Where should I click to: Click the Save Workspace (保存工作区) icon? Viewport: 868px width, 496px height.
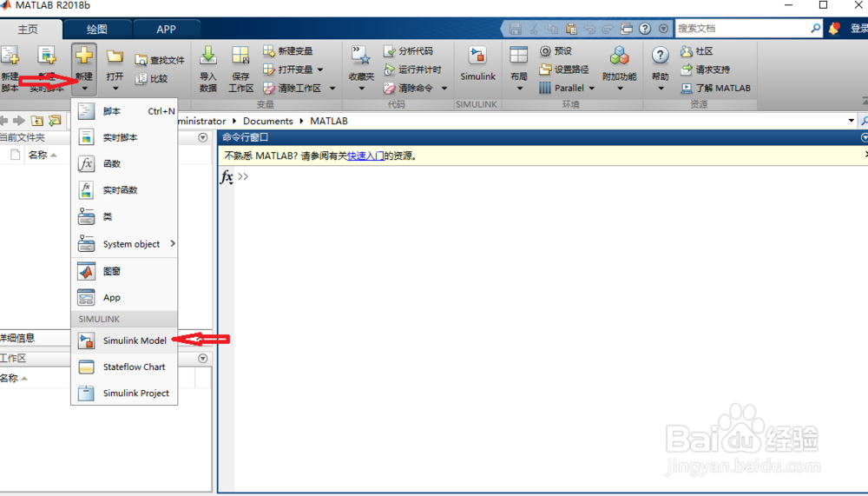[x=240, y=56]
